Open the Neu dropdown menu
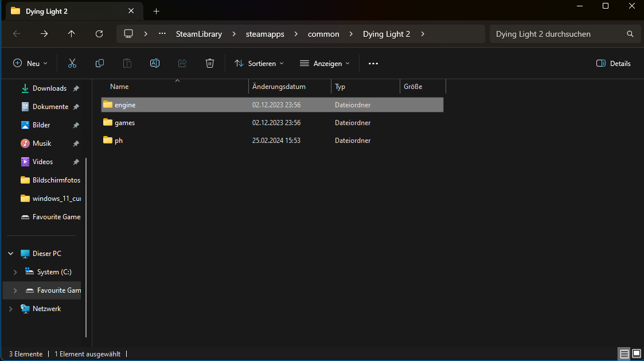Viewport: 644px width, 361px height. coord(30,63)
